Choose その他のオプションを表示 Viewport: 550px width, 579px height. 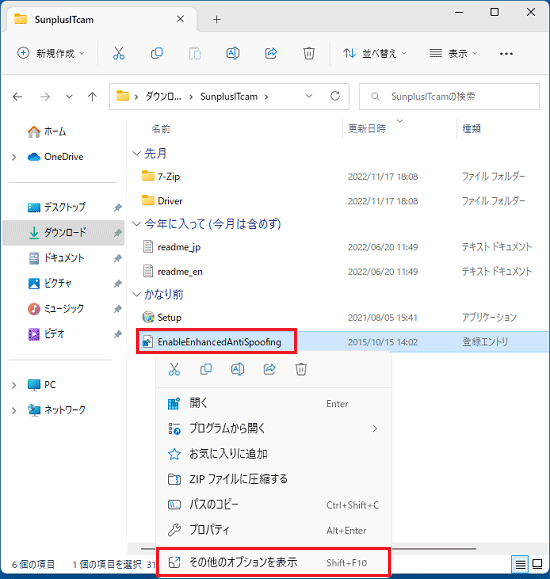coord(273,562)
